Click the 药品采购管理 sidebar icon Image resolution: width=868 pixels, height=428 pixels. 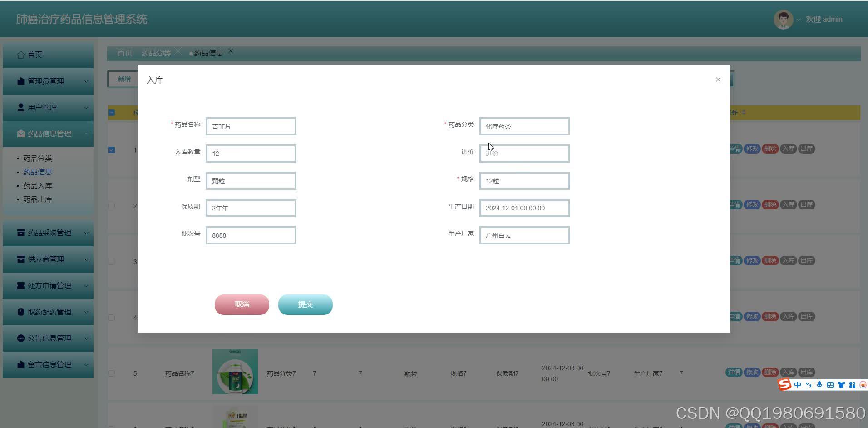pyautogui.click(x=21, y=233)
